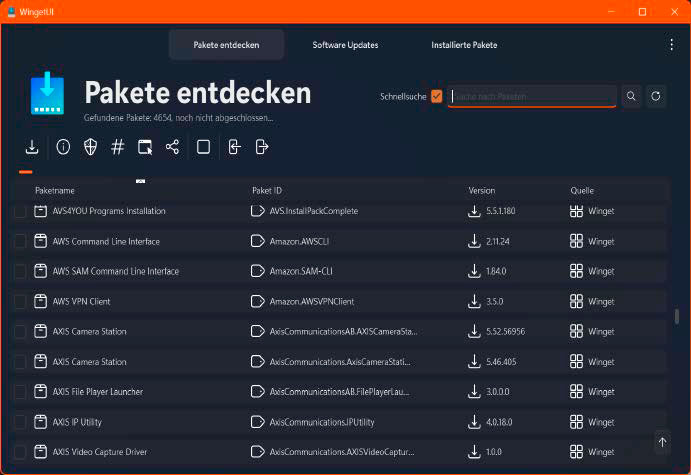Viewport: 691px width, 475px height.
Task: Check AXIS Camera Station 5.46.405 checkbox
Action: point(20,362)
